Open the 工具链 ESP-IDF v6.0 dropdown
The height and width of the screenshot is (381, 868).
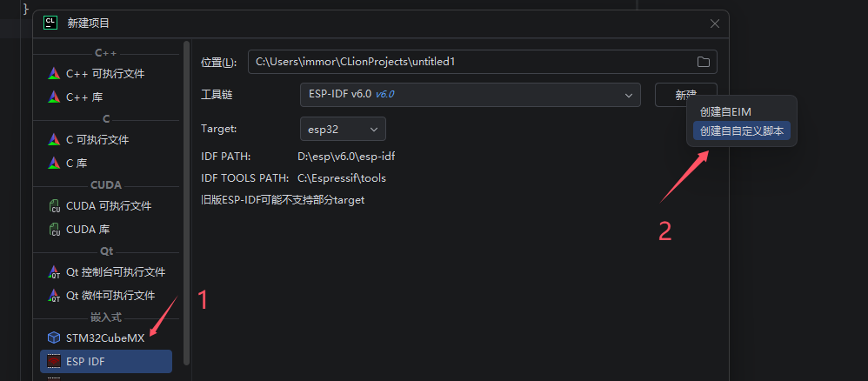(470, 95)
